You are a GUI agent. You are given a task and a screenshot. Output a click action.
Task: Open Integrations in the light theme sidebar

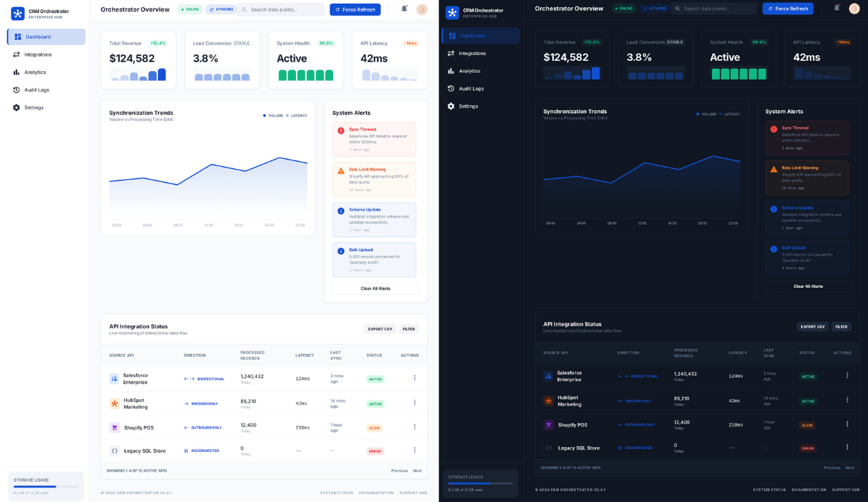(x=38, y=54)
